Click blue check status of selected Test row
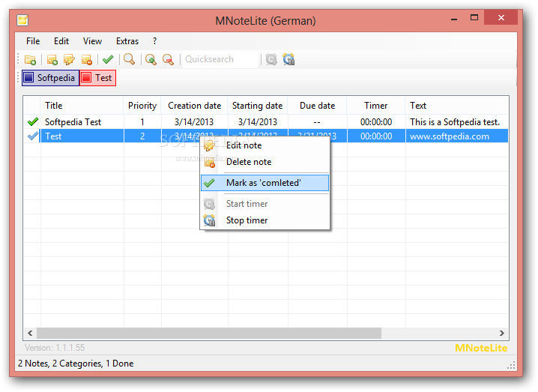The image size is (538, 392). [33, 136]
